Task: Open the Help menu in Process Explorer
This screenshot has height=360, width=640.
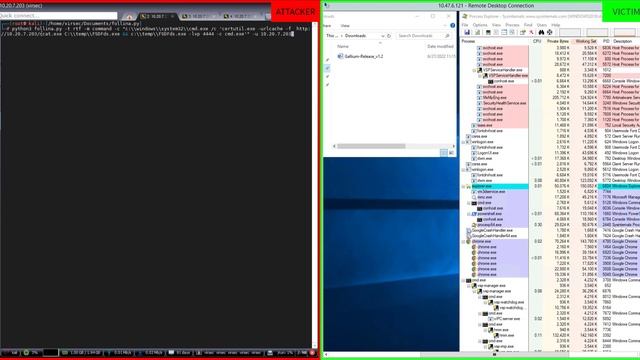Action: [x=556, y=25]
